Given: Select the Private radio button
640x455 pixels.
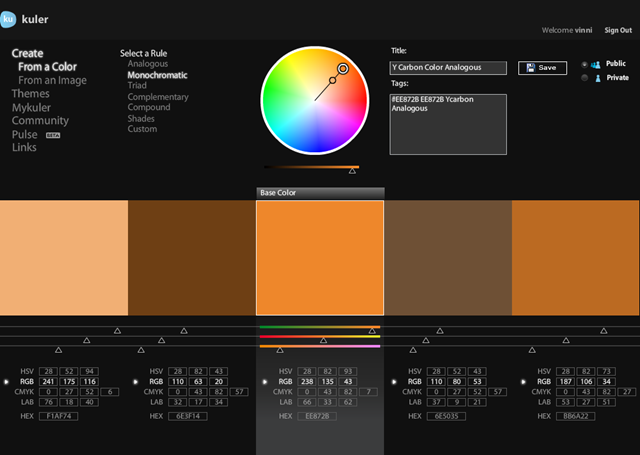Looking at the screenshot, I should point(584,78).
